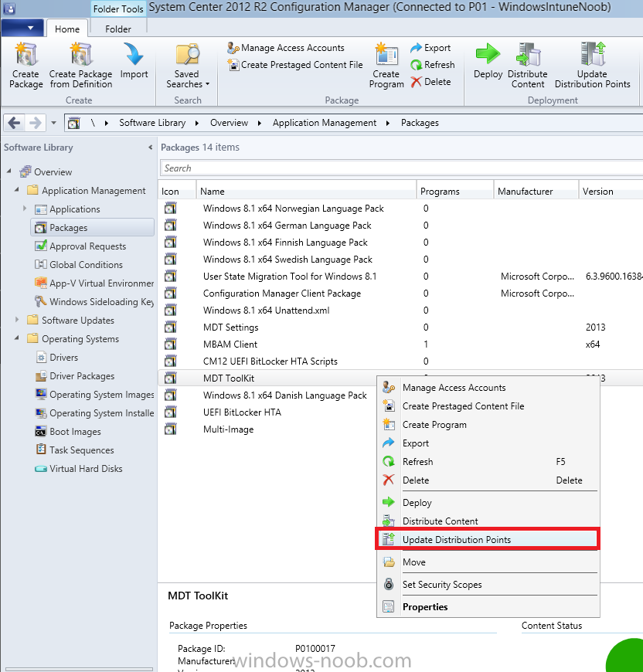
Task: Choose Set Security Scopes in context menu
Action: [x=488, y=584]
